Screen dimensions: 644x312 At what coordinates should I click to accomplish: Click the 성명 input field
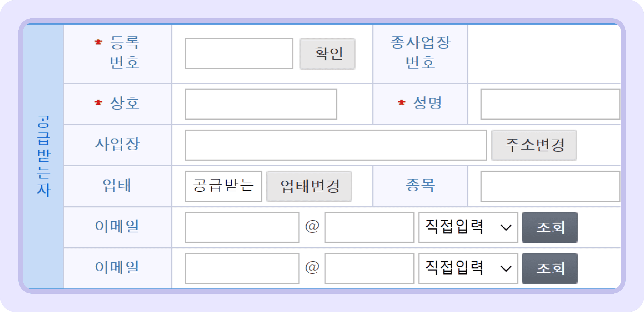tap(550, 104)
